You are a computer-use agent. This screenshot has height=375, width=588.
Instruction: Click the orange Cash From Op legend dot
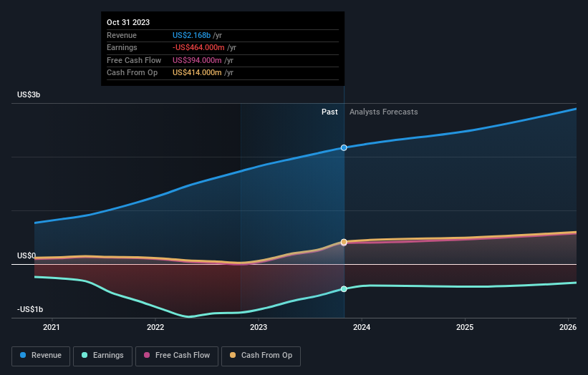(233, 355)
